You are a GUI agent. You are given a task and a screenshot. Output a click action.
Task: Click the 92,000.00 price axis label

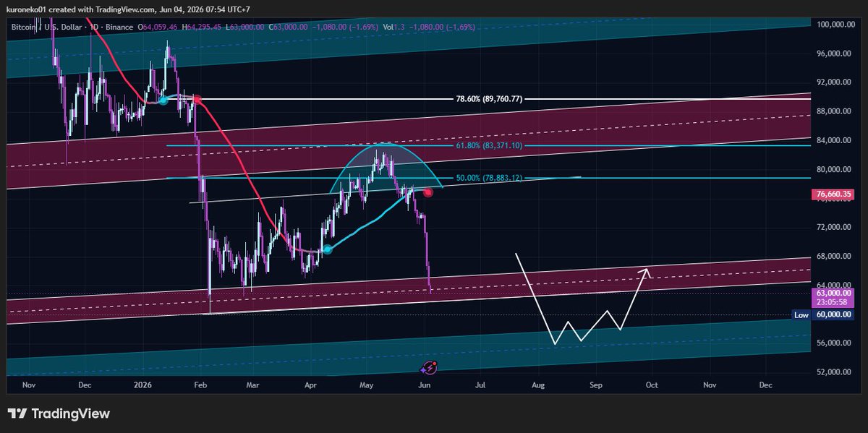834,82
